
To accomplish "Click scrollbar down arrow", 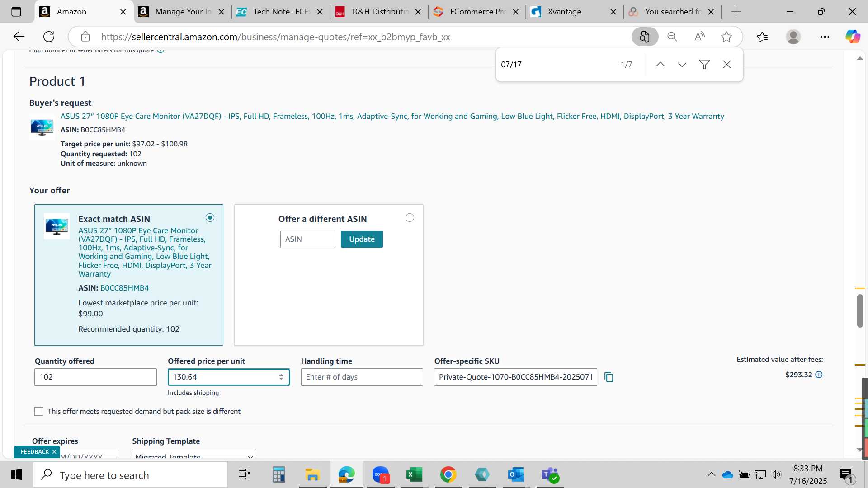I will (860, 450).
